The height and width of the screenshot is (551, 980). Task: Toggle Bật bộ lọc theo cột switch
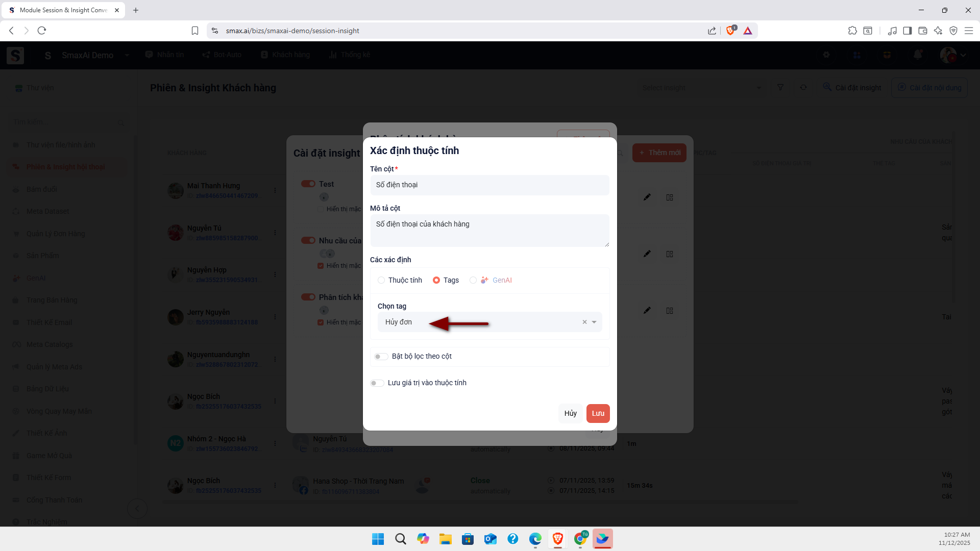381,357
